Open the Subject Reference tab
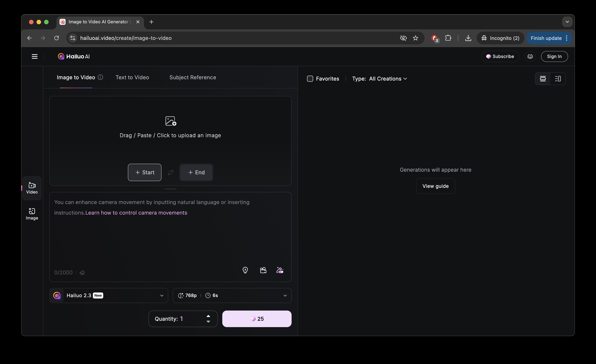Viewport: 596px width, 364px height. (x=193, y=77)
